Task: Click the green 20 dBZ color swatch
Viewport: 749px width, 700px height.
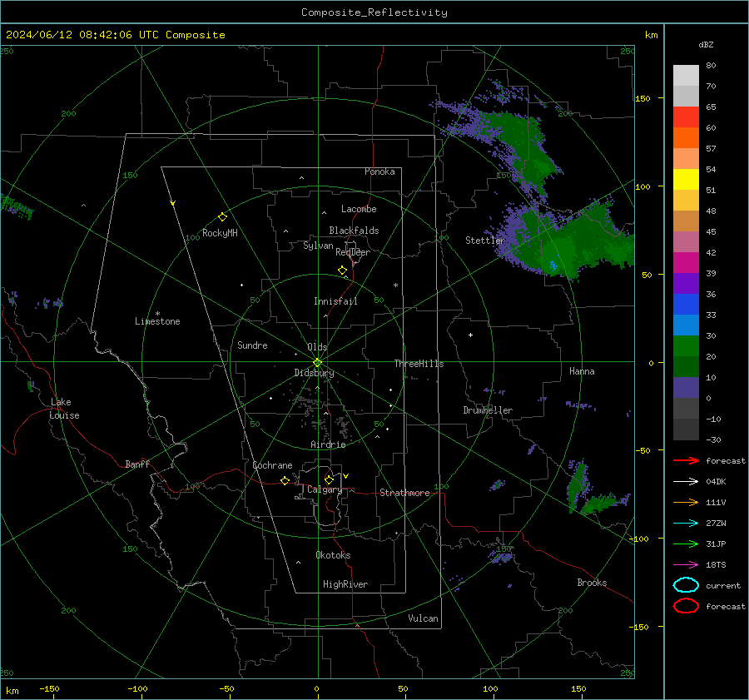Action: point(686,346)
